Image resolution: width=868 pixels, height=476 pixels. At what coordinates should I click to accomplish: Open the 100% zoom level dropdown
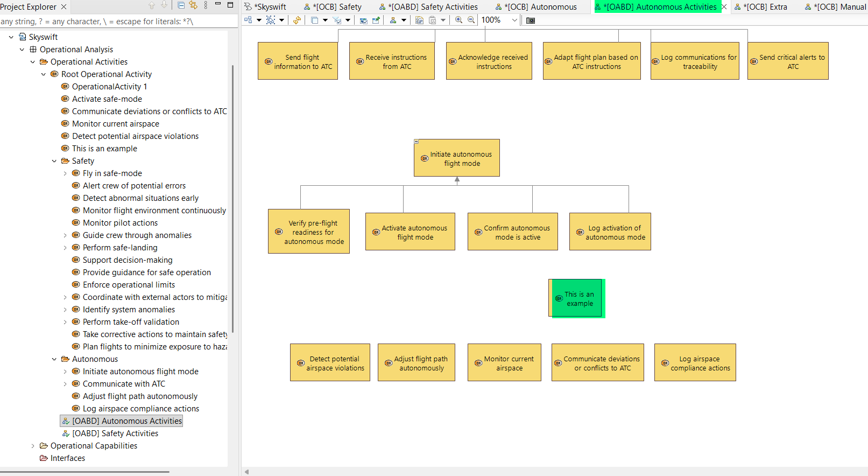(x=514, y=20)
